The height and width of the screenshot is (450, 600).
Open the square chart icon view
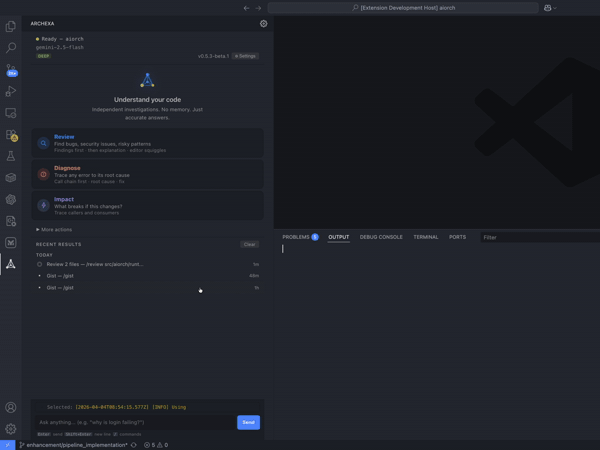[x=11, y=243]
